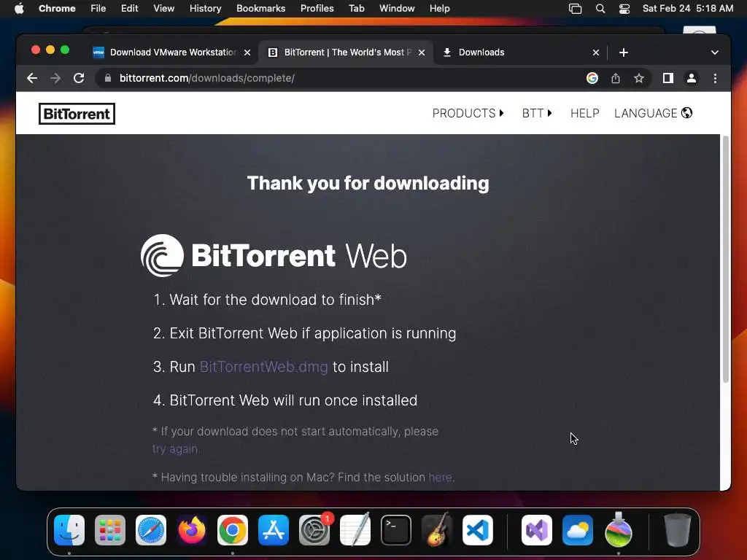Viewport: 747px width, 560px height.
Task: Switch to the Downloads tab
Action: [x=520, y=52]
